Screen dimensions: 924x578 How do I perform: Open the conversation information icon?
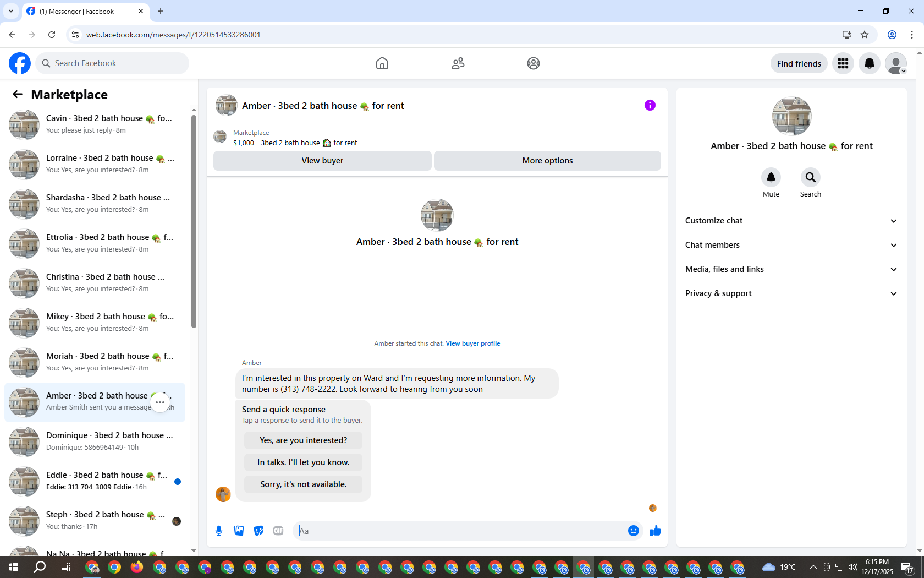pyautogui.click(x=650, y=105)
